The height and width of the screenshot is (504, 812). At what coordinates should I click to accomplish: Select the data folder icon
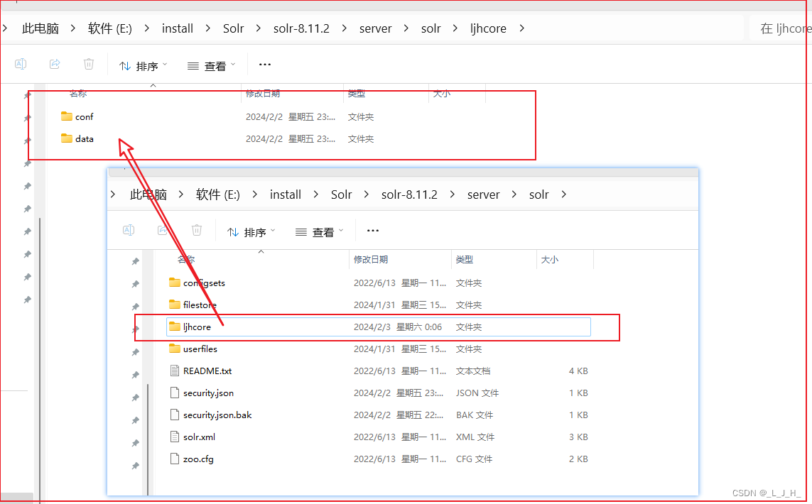point(66,138)
